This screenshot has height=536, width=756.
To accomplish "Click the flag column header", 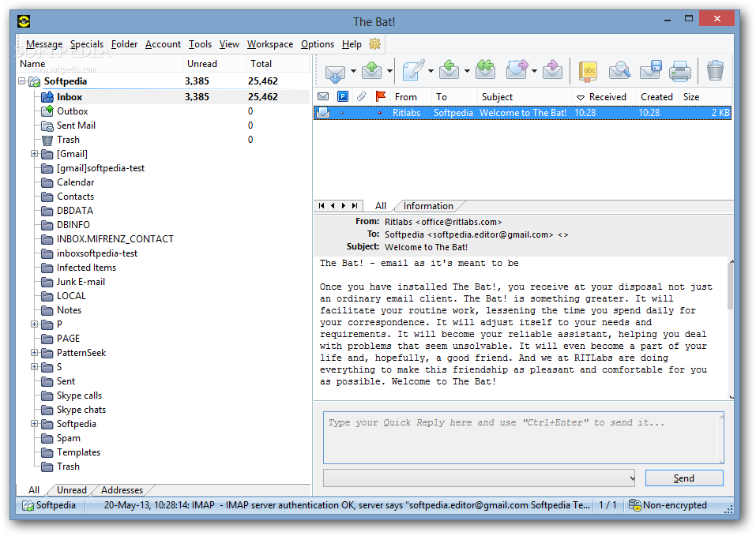I will coord(381,96).
